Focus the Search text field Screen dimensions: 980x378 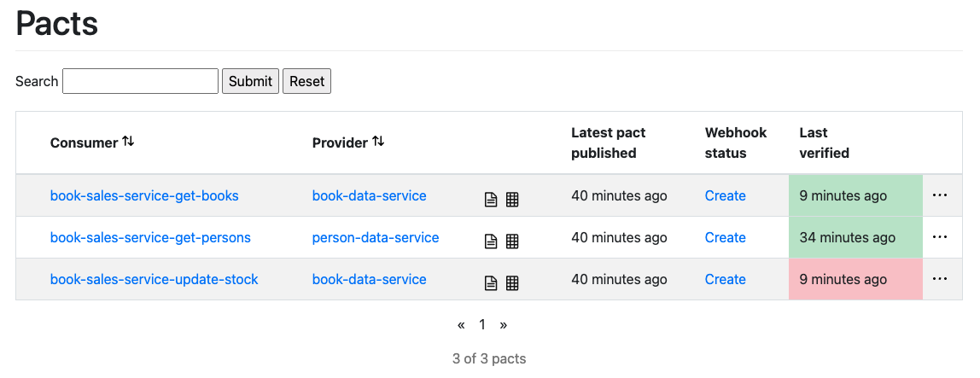coord(141,81)
